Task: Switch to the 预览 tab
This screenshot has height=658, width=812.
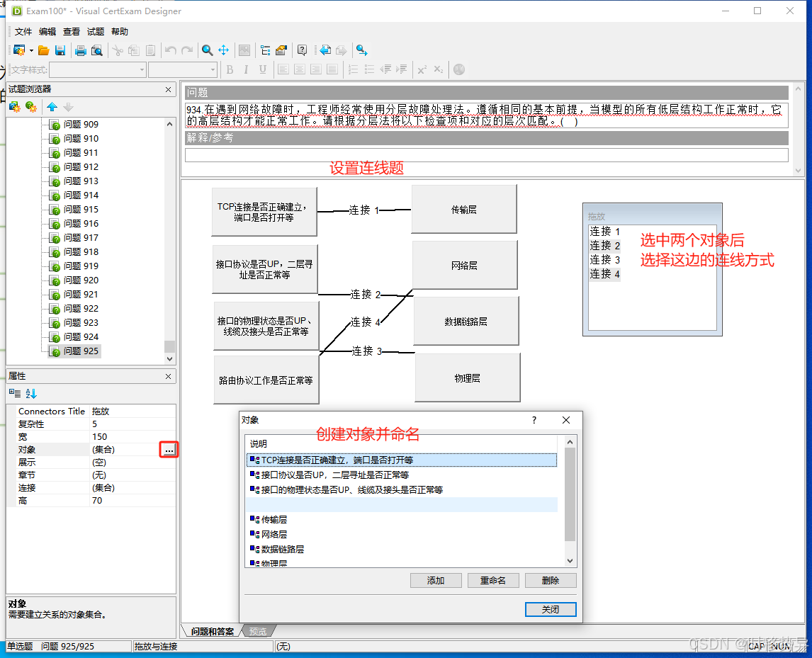Action: point(258,632)
